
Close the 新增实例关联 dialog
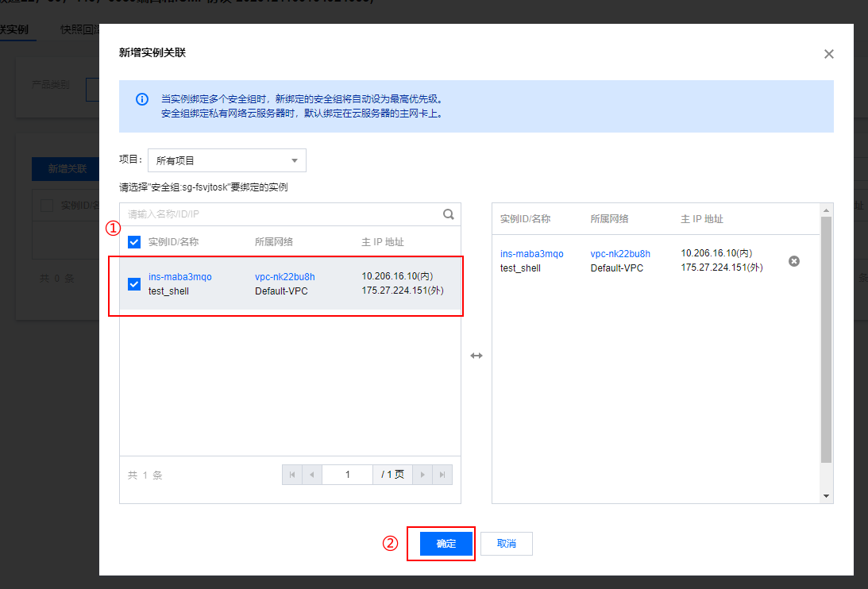(x=828, y=54)
